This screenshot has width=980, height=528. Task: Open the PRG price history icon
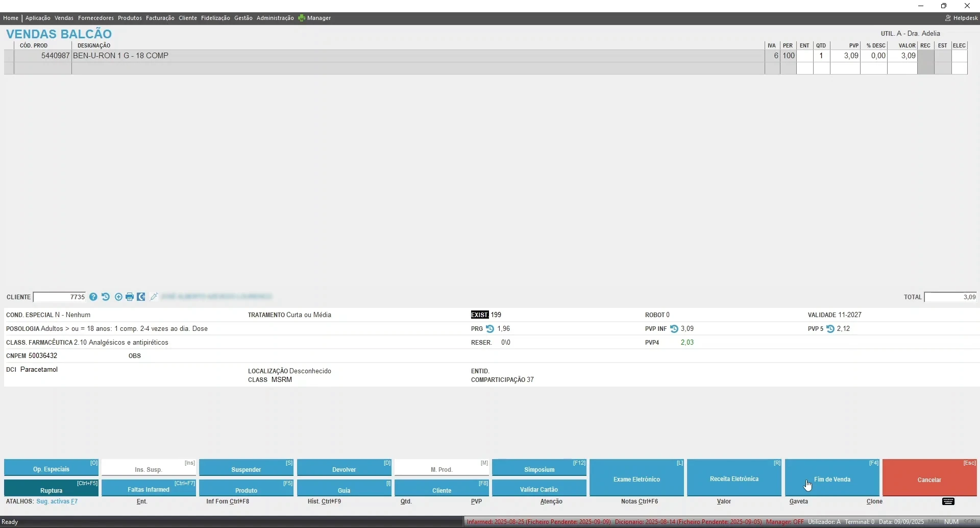490,329
